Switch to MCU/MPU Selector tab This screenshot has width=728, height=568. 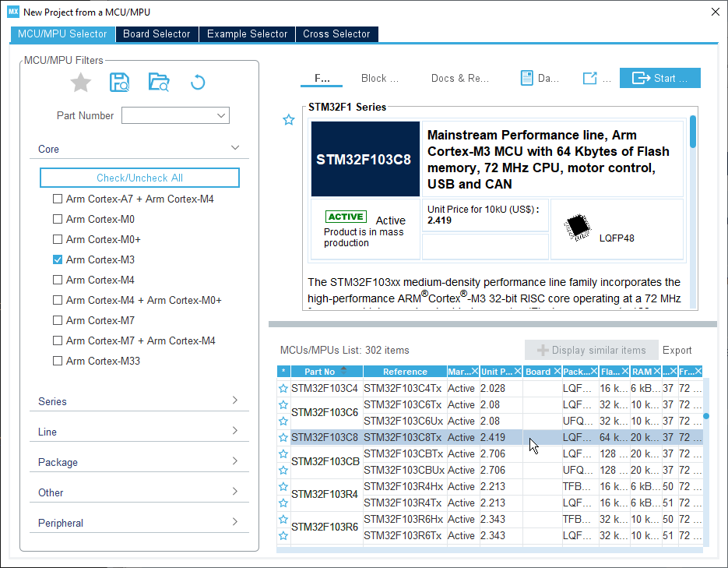tap(63, 34)
